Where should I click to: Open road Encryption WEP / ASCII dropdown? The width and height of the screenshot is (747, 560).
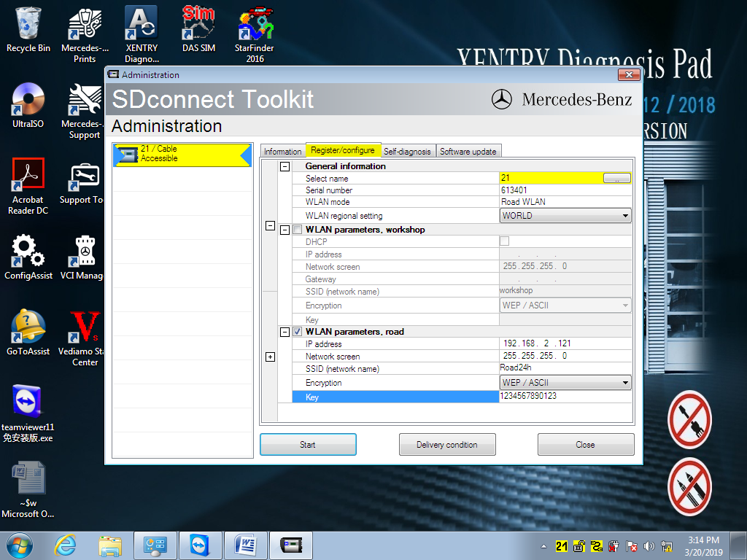pyautogui.click(x=565, y=383)
